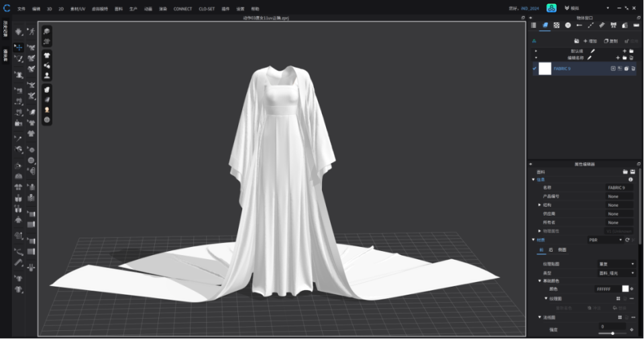Click the FFFFFF hex color field
The image size is (644, 339).
pos(607,289)
